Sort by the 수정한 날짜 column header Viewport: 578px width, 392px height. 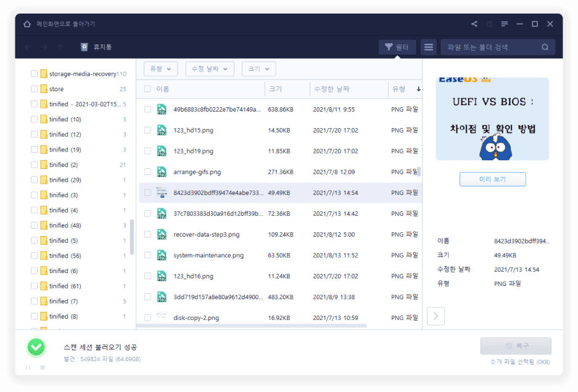point(331,89)
